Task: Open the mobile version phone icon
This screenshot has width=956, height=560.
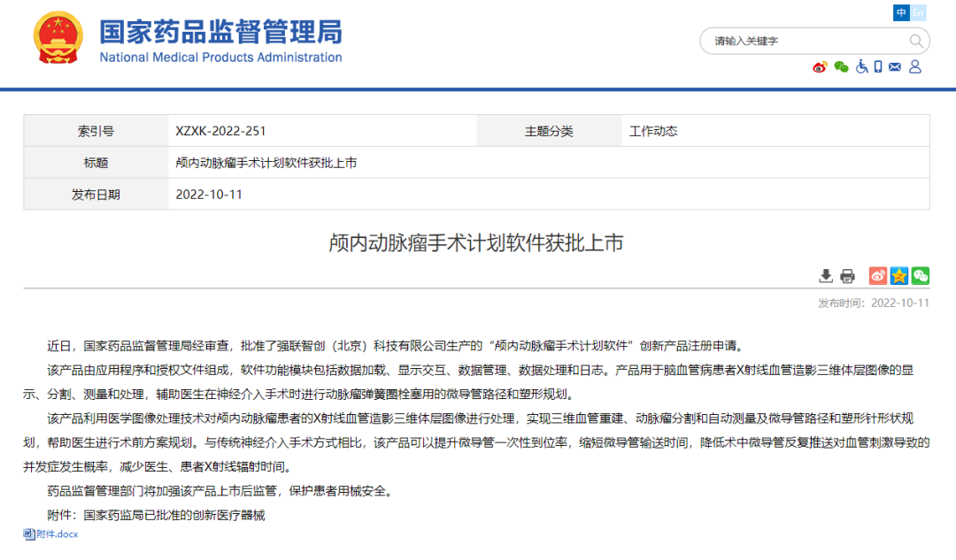Action: point(877,67)
